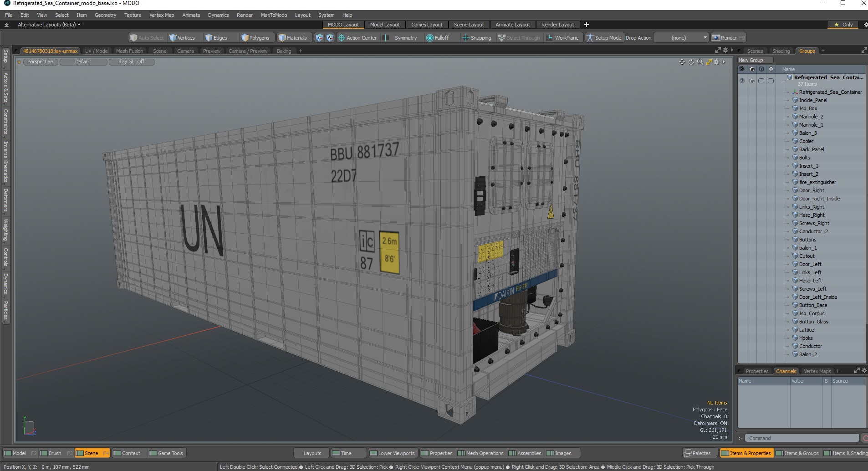Click viewport maximize orange arrows icon
This screenshot has height=471, width=868.
tap(709, 62)
